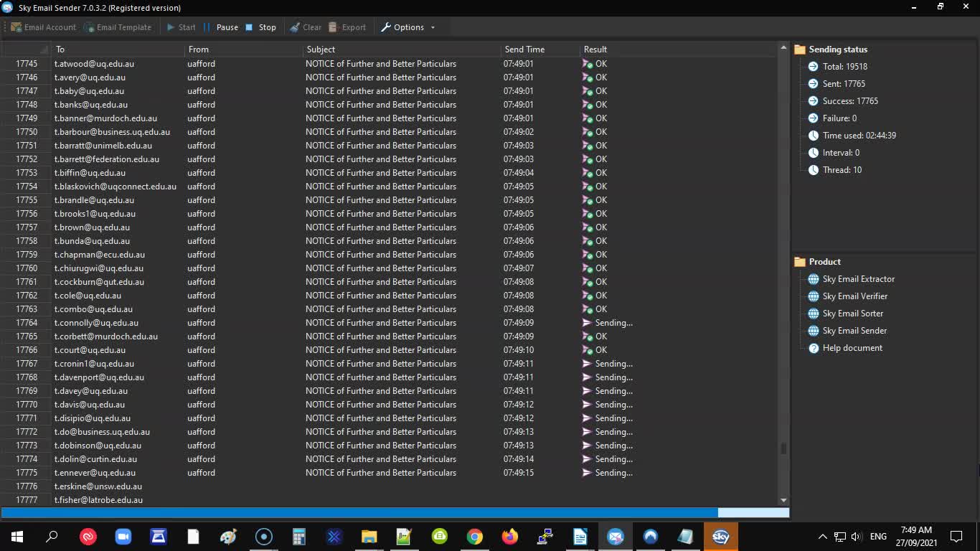The height and width of the screenshot is (551, 980).
Task: Select row t.fisher@latrobe.edu.au
Action: pyautogui.click(x=389, y=500)
